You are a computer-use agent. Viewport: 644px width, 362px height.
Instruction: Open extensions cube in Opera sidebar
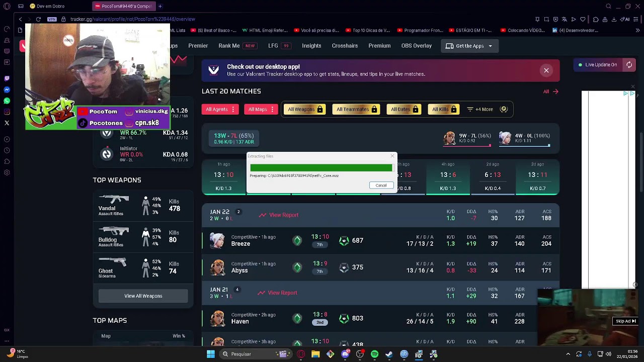pyautogui.click(x=7, y=161)
